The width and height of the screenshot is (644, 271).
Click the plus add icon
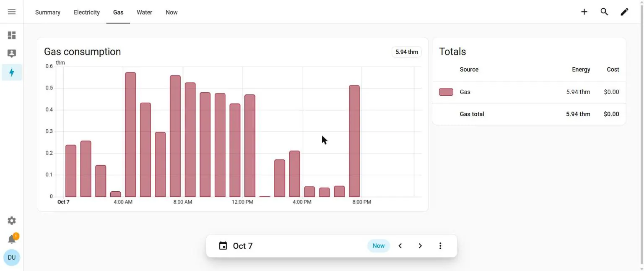pyautogui.click(x=584, y=12)
